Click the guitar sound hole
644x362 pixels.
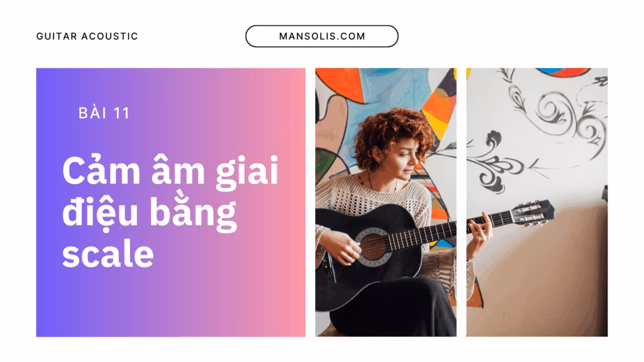372,246
